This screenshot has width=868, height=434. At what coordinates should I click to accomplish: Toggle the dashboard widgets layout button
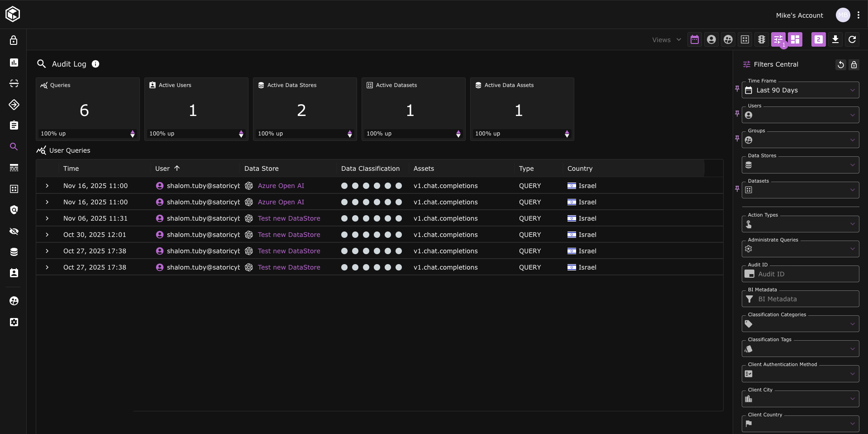pos(795,40)
